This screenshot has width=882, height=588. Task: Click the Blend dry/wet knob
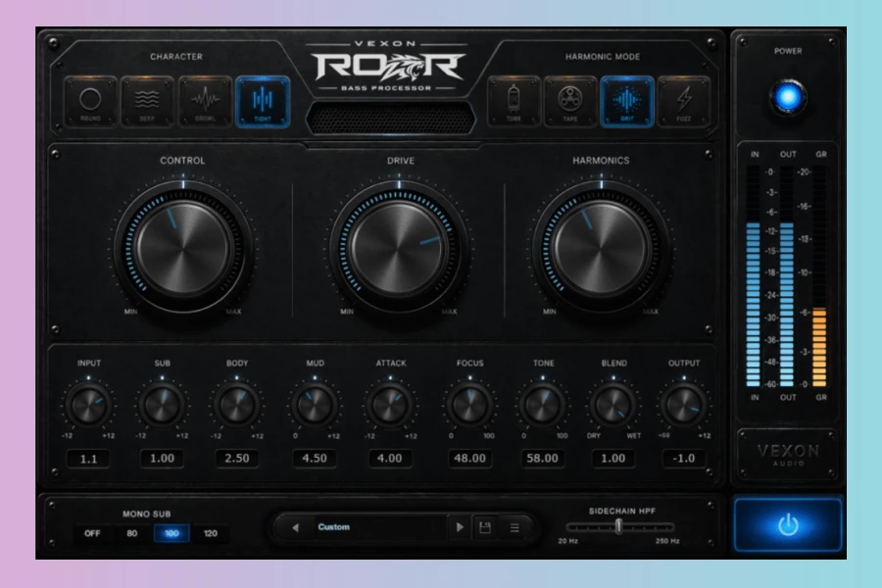pos(613,405)
